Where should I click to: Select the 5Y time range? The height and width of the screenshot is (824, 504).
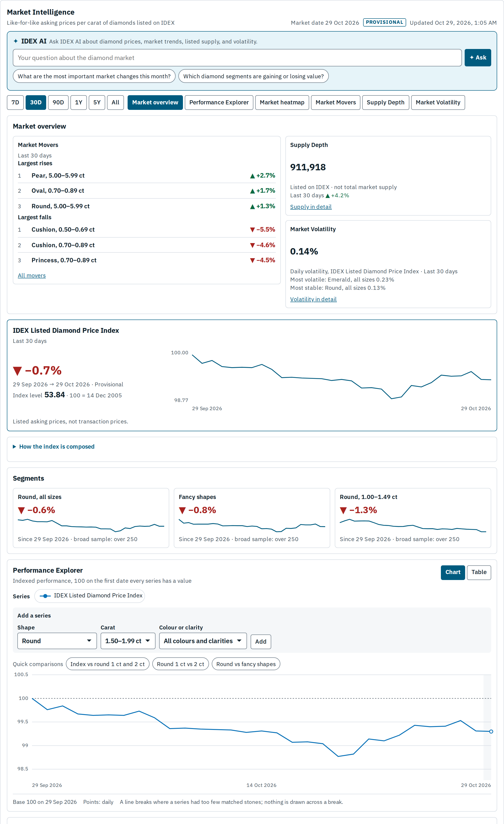coord(97,102)
